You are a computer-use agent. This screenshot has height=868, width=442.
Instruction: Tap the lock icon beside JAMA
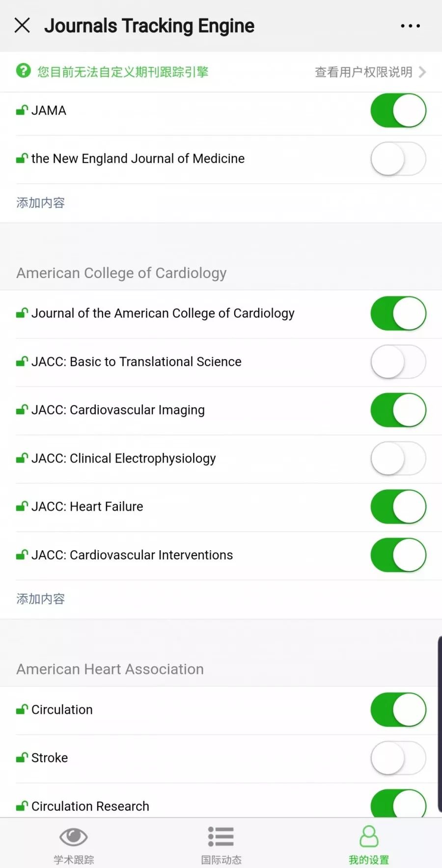point(22,110)
